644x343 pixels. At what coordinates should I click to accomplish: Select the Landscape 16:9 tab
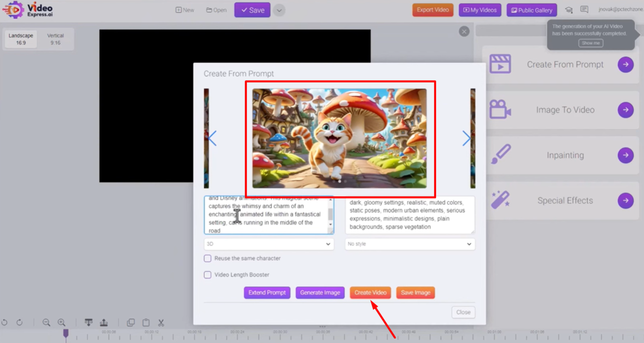point(21,39)
